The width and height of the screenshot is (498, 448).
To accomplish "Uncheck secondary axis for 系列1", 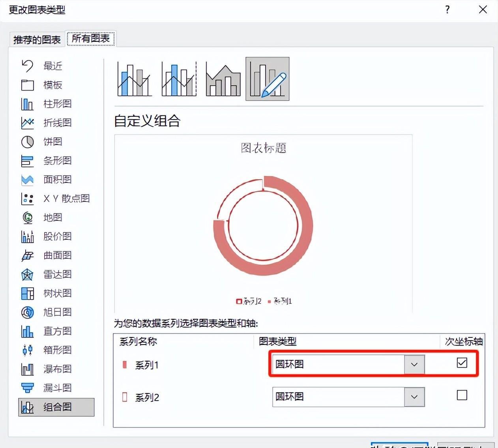I will pyautogui.click(x=462, y=362).
